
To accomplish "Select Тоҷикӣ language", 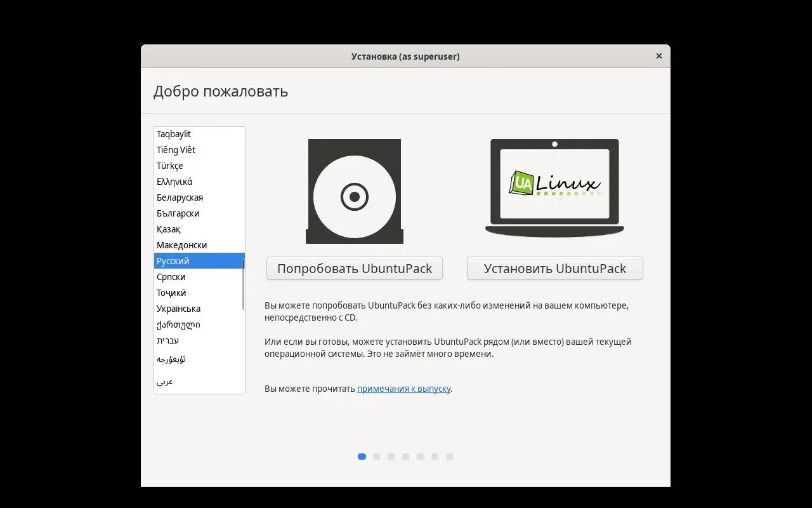I will 199,293.
